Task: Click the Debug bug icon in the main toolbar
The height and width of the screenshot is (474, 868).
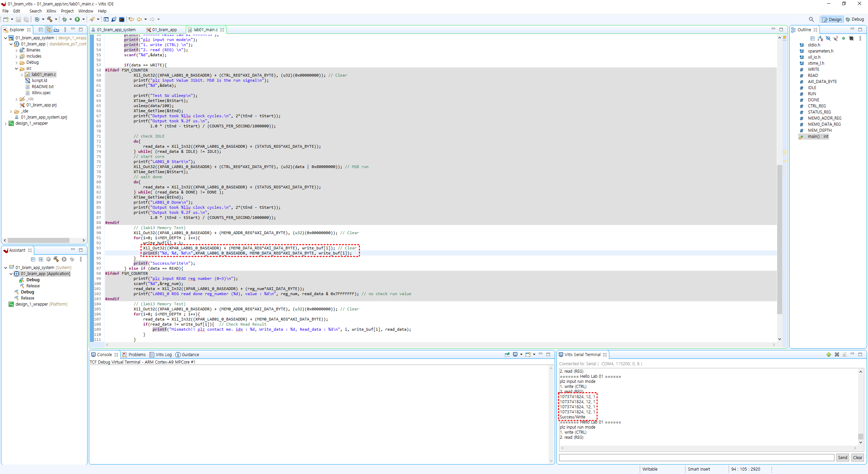Action: 64,19
